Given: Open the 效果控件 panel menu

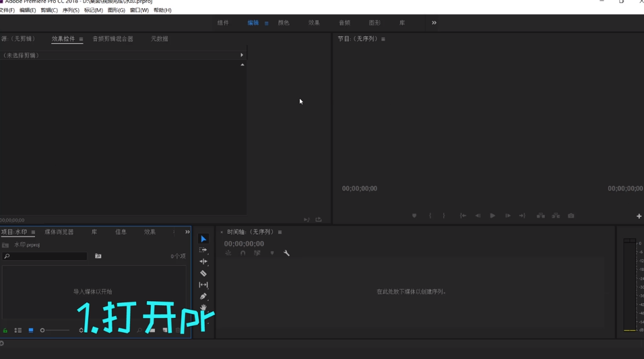Looking at the screenshot, I should click(81, 39).
